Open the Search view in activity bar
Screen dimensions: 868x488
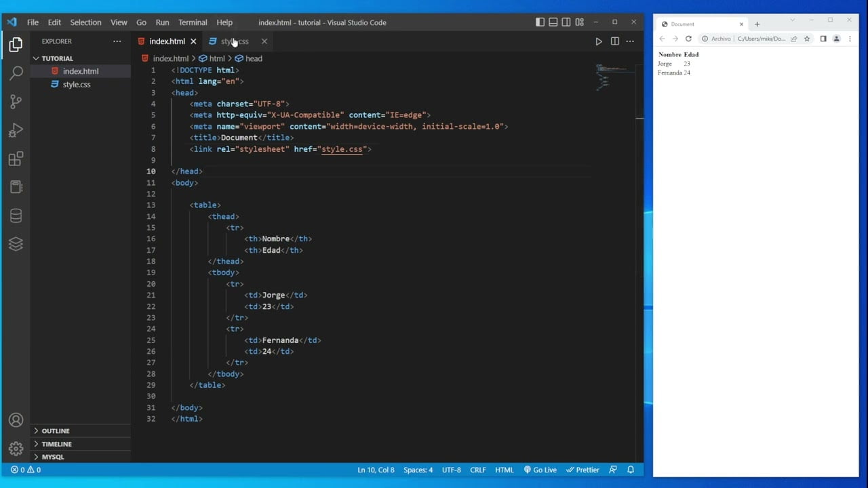[x=16, y=73]
